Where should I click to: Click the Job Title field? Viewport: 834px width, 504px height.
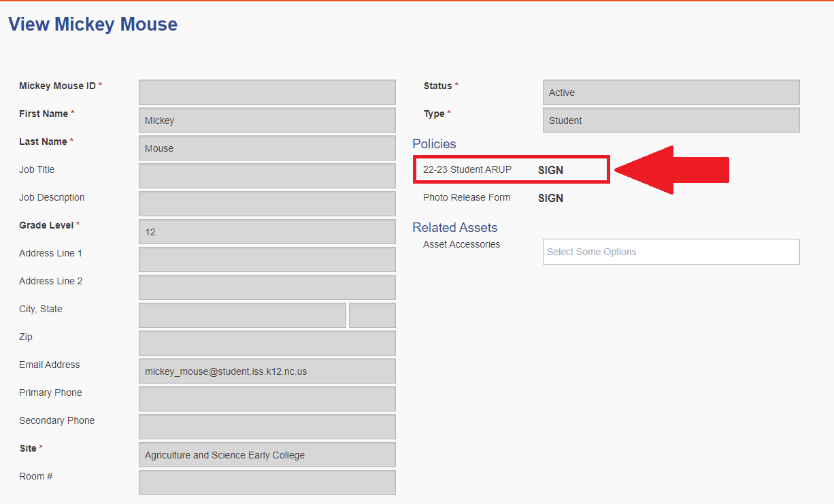[x=267, y=176]
